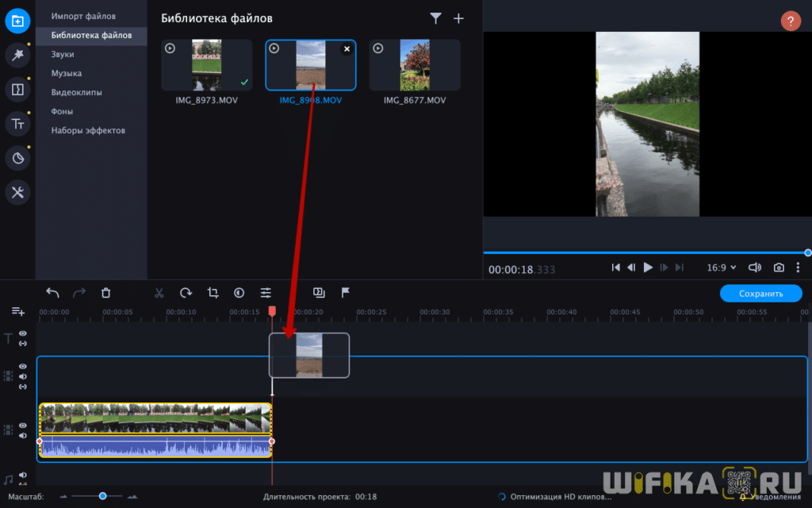Toggle visibility of main video track
This screenshot has height=508, width=812.
click(x=23, y=425)
